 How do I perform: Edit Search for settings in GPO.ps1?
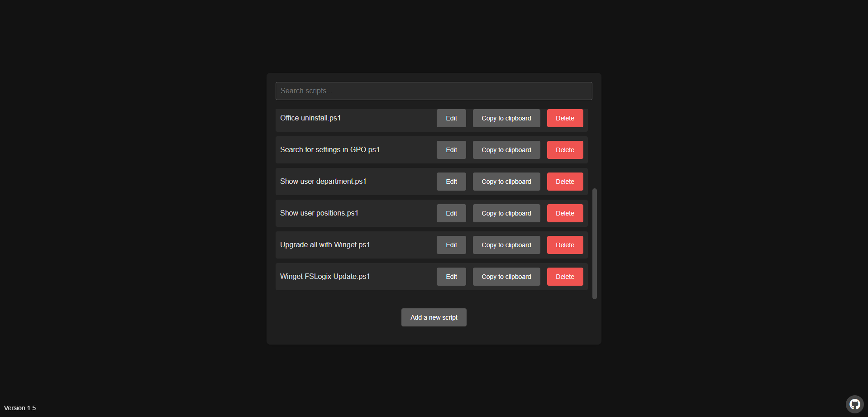coord(451,150)
